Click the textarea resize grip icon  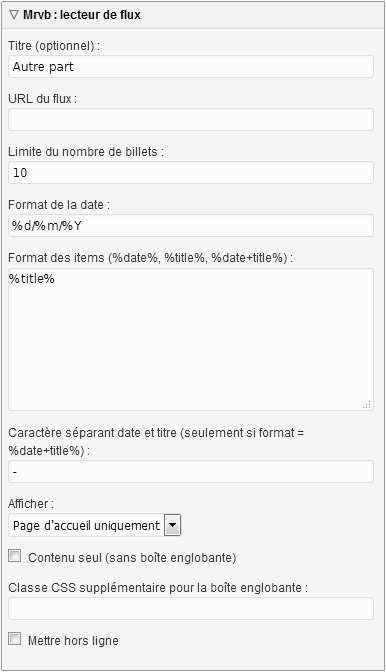click(366, 404)
